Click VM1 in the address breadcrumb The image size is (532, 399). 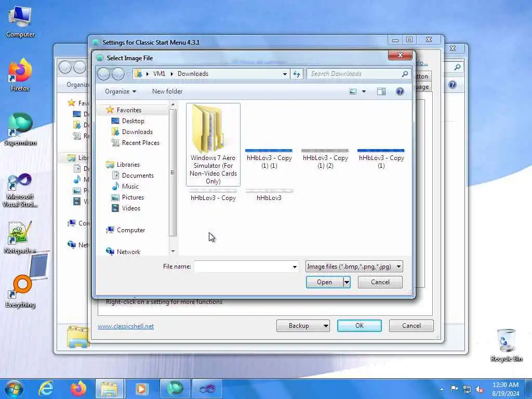159,74
